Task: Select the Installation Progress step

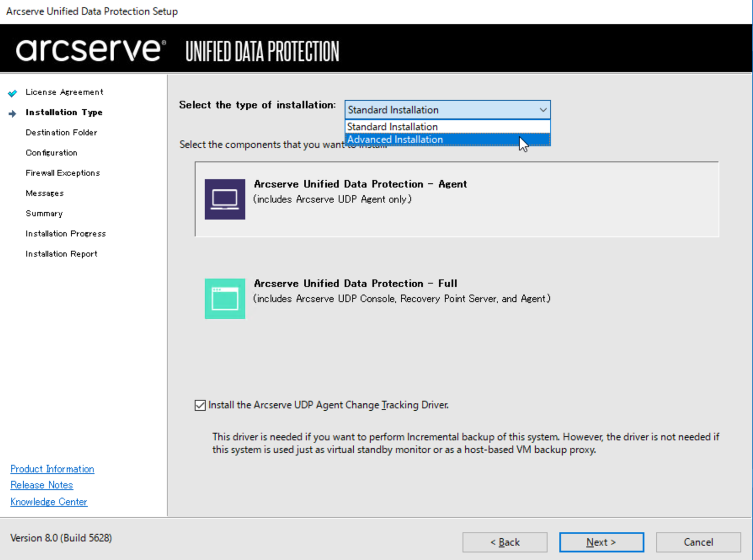Action: click(66, 234)
